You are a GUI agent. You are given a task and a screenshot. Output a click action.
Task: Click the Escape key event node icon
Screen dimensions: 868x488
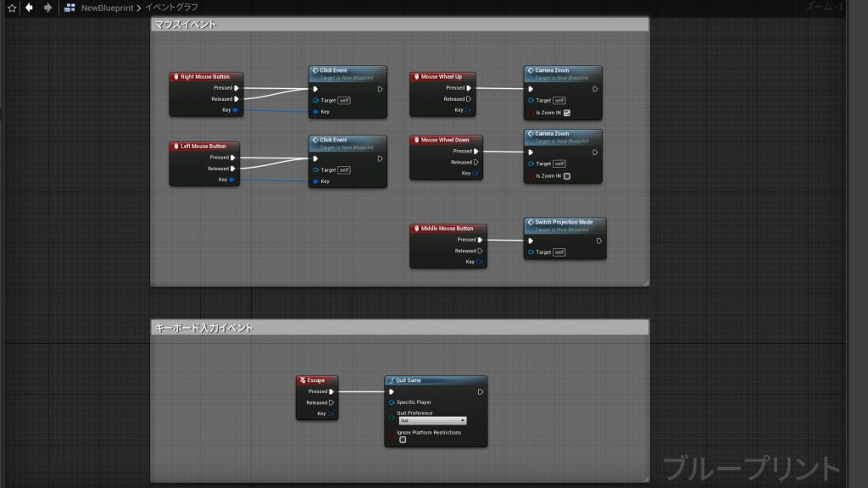click(x=301, y=380)
